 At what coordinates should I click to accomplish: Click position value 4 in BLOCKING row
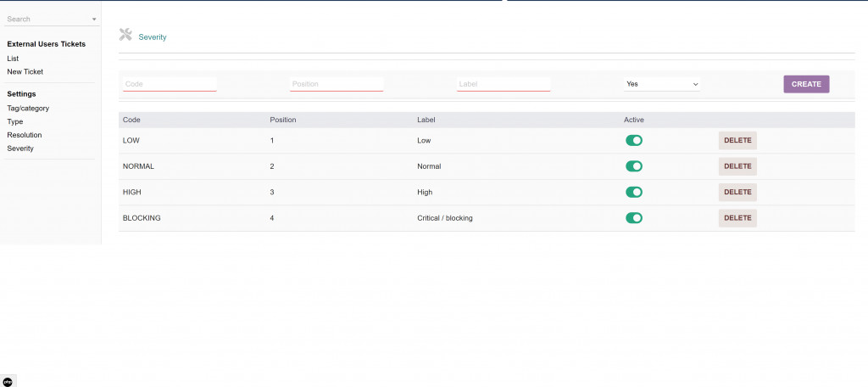(272, 218)
